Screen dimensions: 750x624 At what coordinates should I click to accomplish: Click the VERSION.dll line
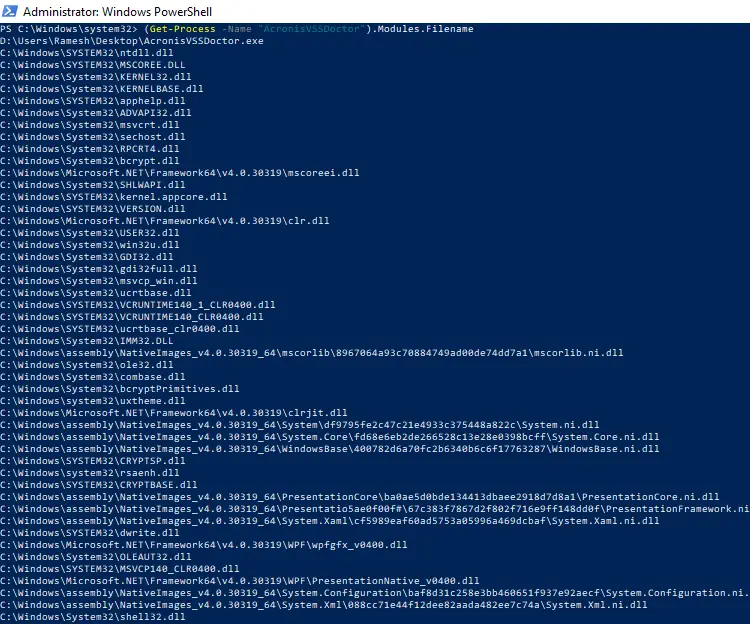pyautogui.click(x=93, y=209)
